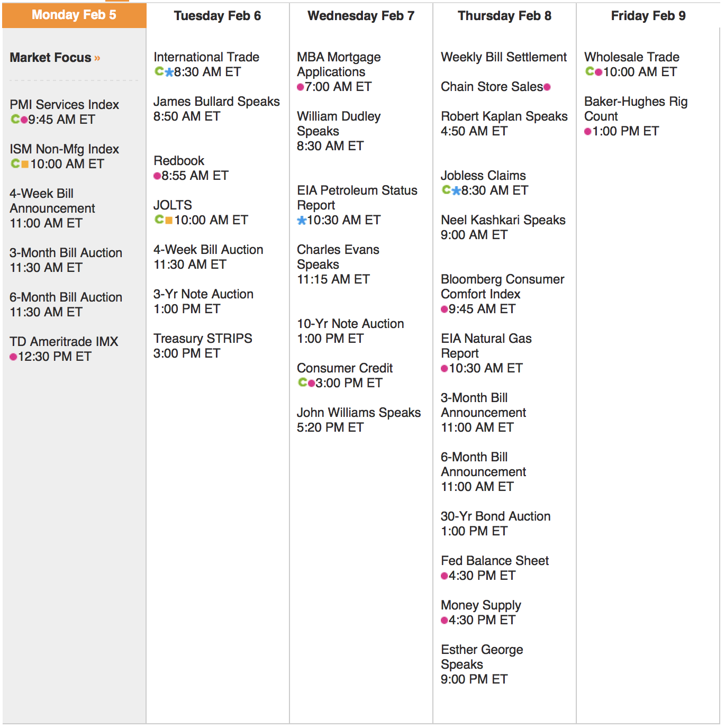Open the James Bullard Speaks event
The width and height of the screenshot is (725, 728).
pos(216,102)
